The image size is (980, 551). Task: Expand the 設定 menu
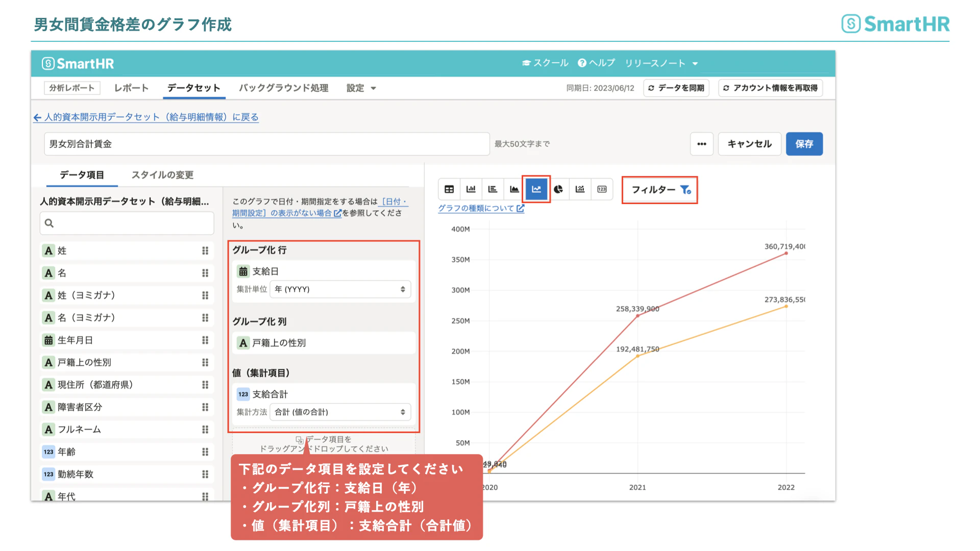361,88
